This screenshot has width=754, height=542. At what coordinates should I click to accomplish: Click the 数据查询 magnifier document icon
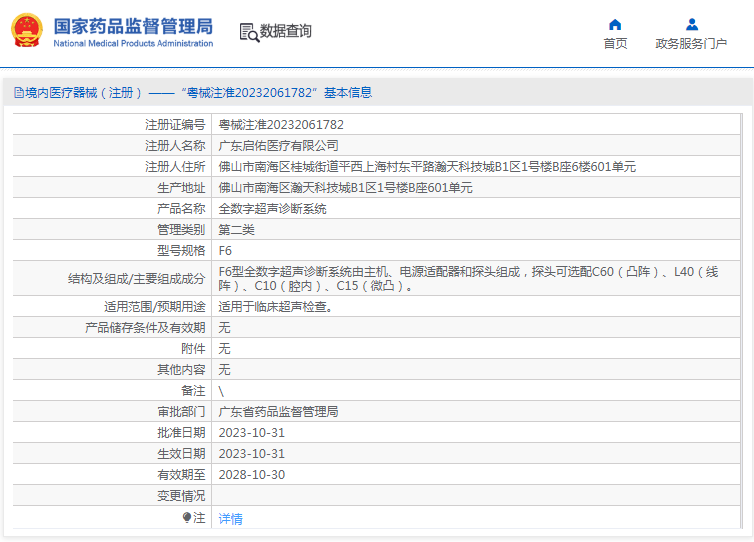point(249,32)
